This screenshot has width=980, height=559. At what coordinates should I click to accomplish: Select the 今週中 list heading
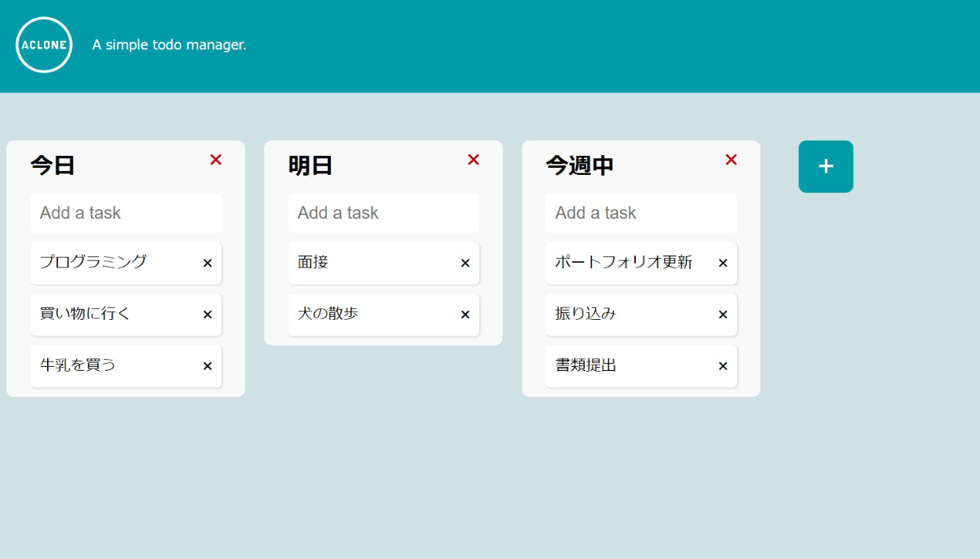[579, 165]
